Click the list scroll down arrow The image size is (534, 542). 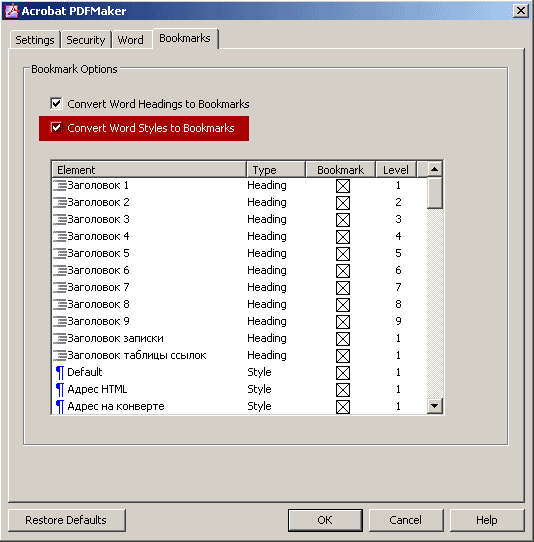(434, 405)
